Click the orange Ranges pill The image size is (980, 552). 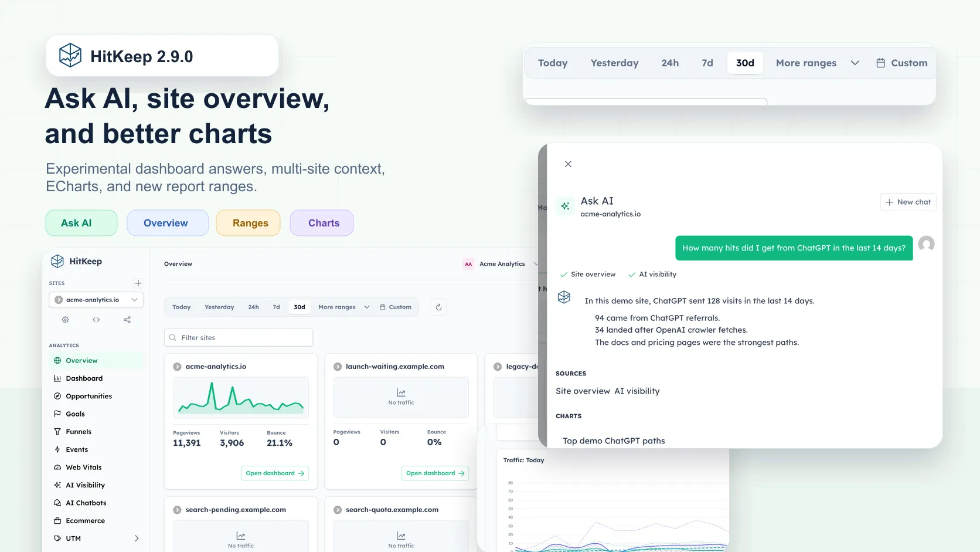(x=249, y=223)
